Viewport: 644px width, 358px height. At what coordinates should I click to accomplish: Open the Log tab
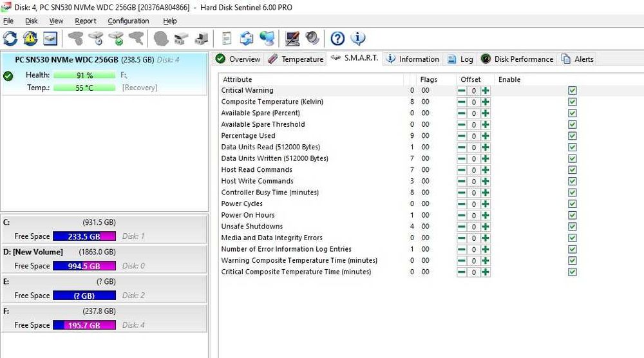click(x=460, y=59)
